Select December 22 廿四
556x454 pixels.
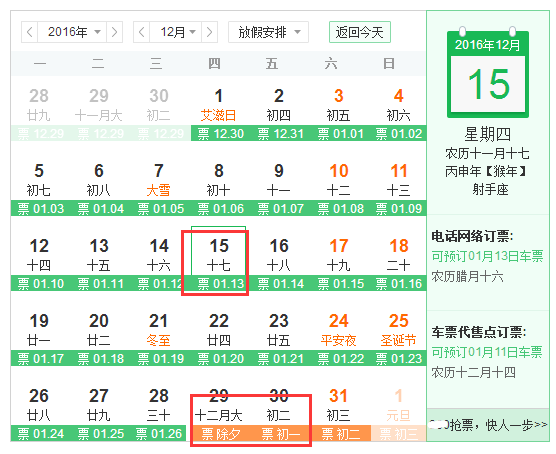(x=218, y=330)
